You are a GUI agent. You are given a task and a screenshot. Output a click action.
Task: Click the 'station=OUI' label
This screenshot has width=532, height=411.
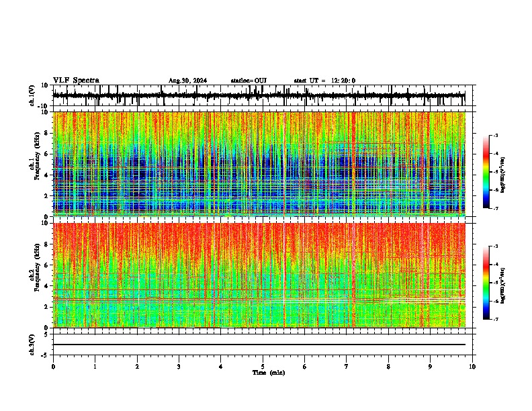click(x=249, y=81)
